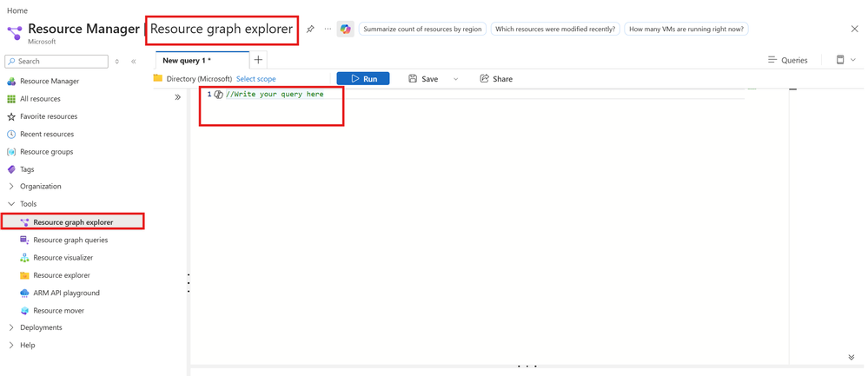Collapse the Tools menu group

11,205
